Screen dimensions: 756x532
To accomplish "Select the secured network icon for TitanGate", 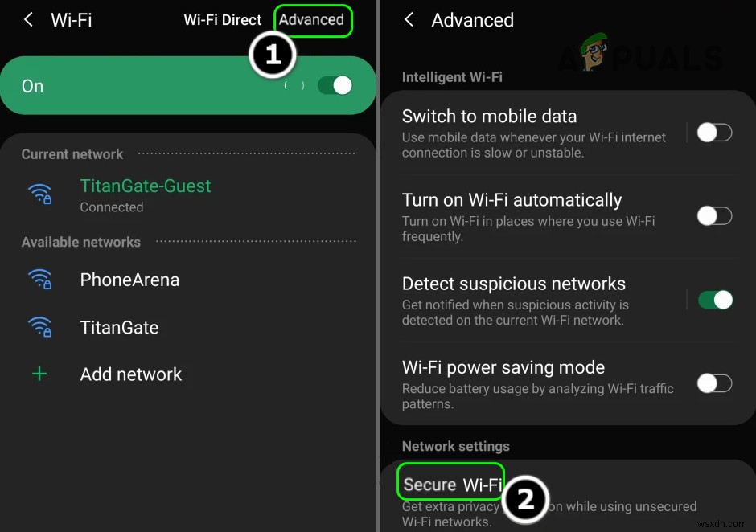I will (39, 327).
